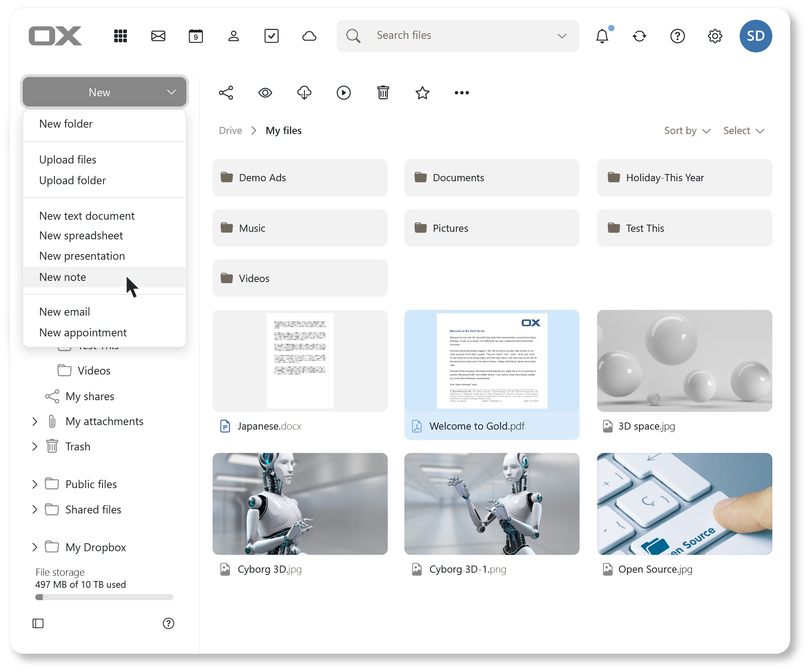Screen dimensions: 808x672
Task: Select the Japanese.docx thumbnail
Action: (x=300, y=361)
